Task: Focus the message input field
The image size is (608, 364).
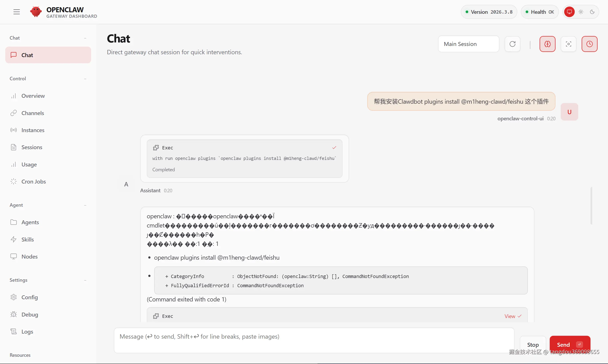Action: pos(314,340)
